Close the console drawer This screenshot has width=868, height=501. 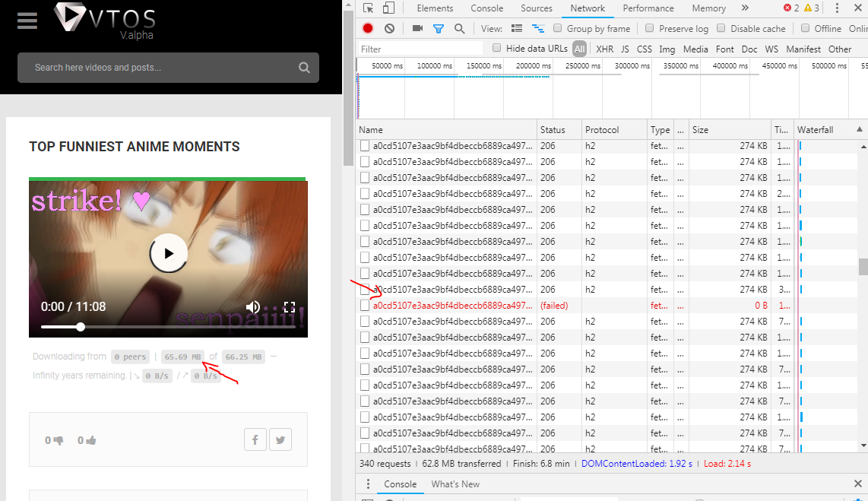point(857,484)
